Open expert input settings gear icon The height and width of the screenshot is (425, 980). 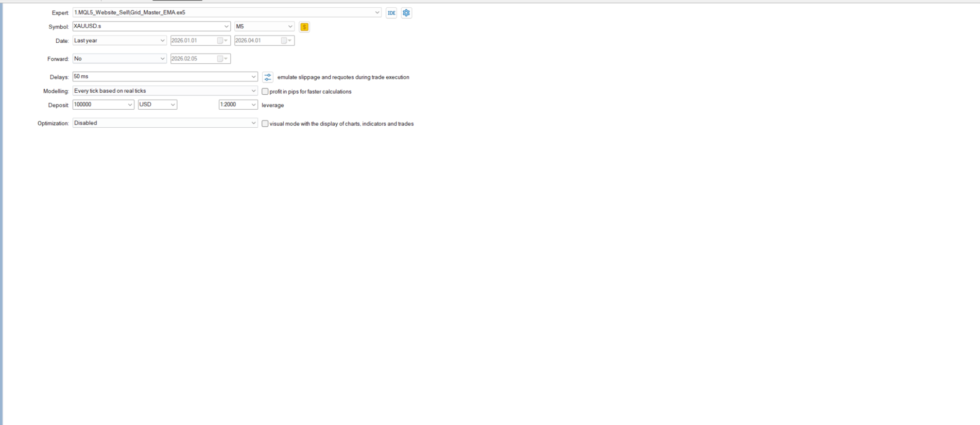pyautogui.click(x=406, y=13)
